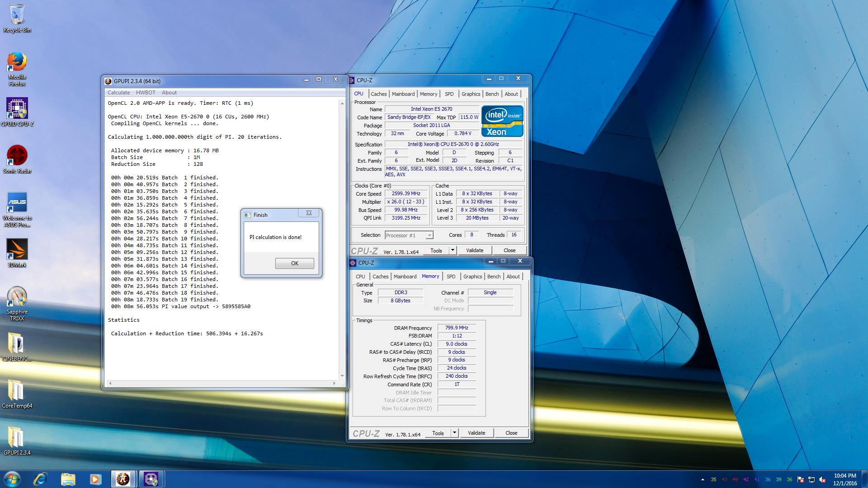Switch to CPU-Z taskbar button

point(151,479)
